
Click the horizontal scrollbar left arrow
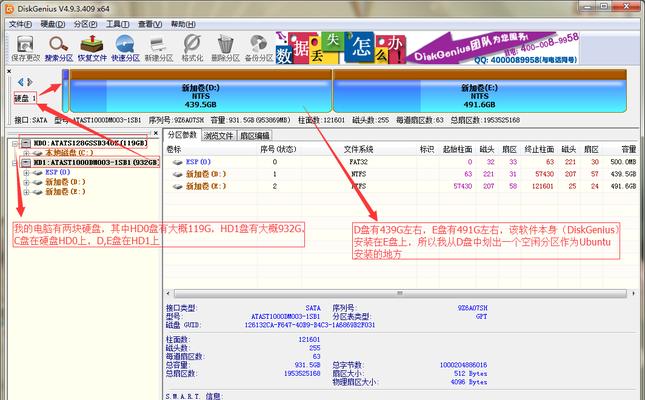click(x=168, y=293)
